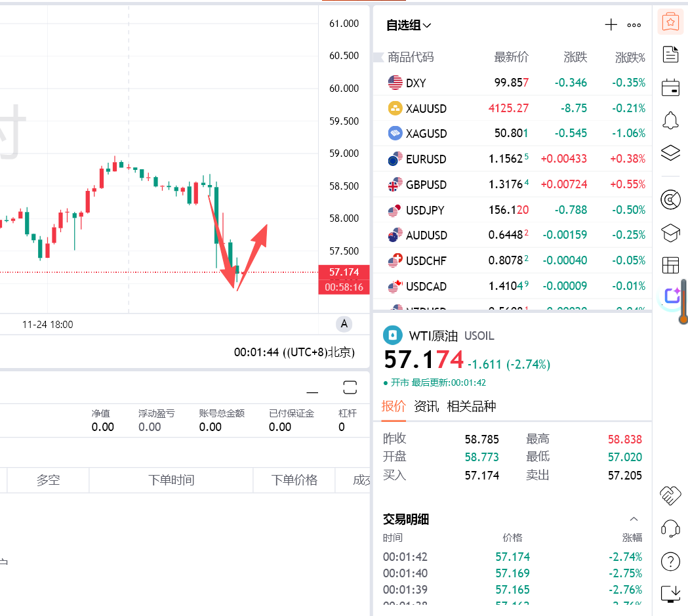Toggle auto scale A button on chart

pyautogui.click(x=344, y=324)
